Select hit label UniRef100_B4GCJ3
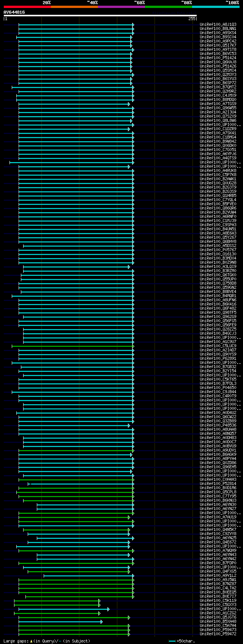This screenshot has height=644, width=243. (218, 334)
